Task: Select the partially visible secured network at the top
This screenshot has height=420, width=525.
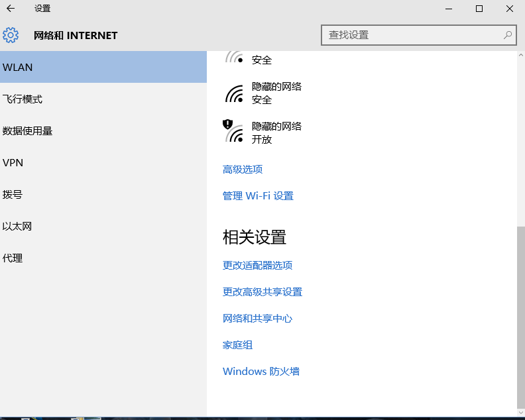Action: [249, 58]
